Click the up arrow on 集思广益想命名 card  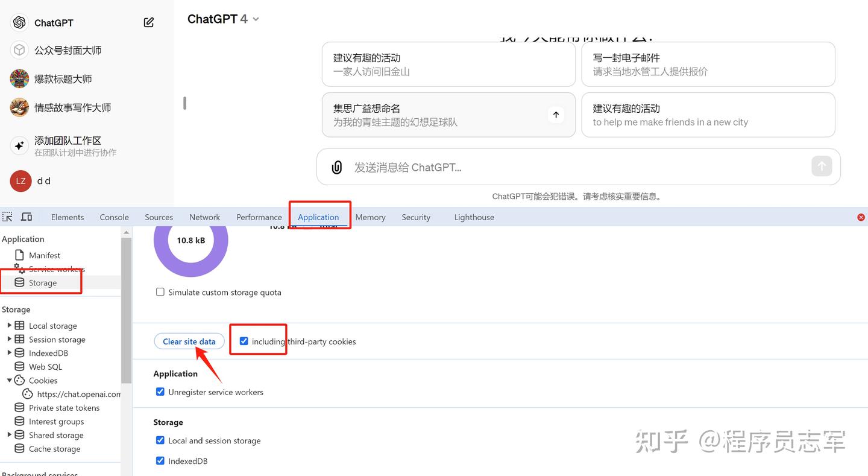556,115
